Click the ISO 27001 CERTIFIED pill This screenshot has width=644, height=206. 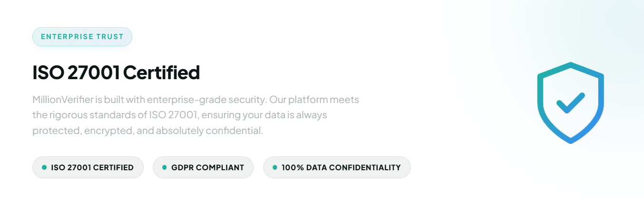[x=88, y=167]
